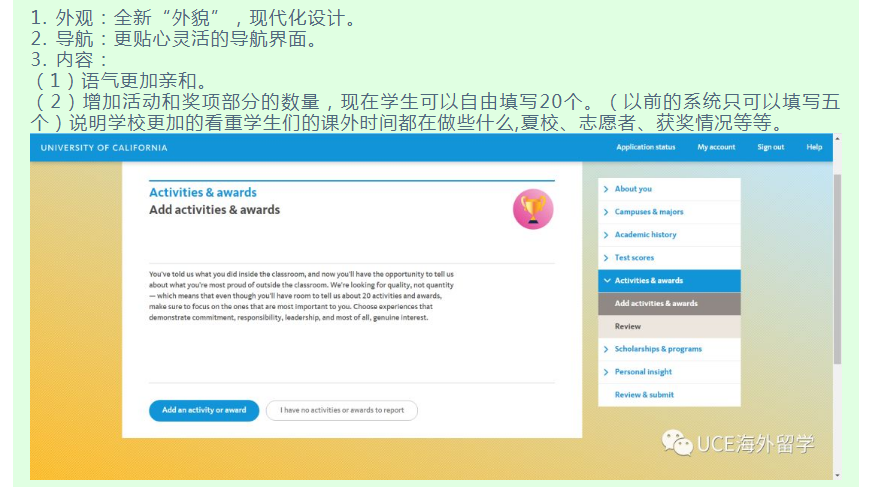The height and width of the screenshot is (487, 871).
Task: Expand the Test scores section
Action: tap(634, 258)
